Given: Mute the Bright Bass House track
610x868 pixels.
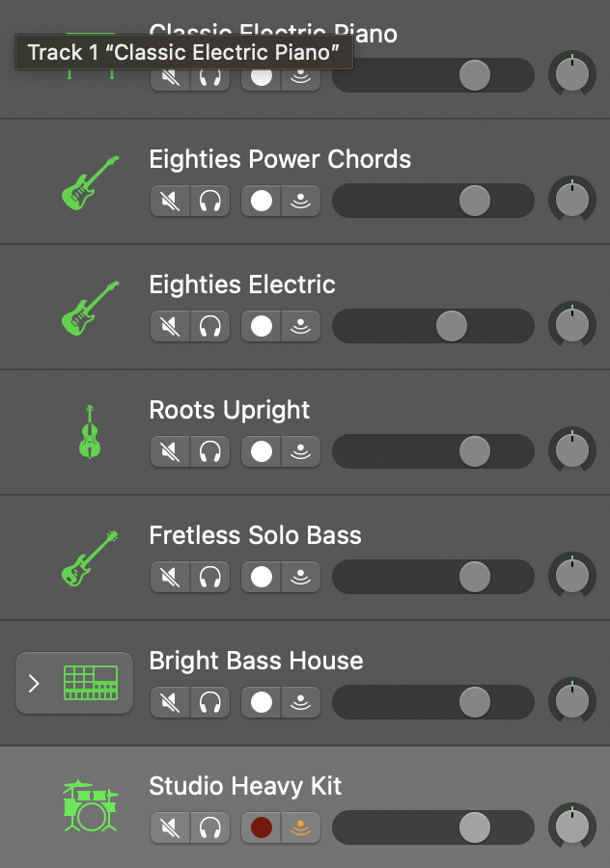Looking at the screenshot, I should (x=171, y=702).
